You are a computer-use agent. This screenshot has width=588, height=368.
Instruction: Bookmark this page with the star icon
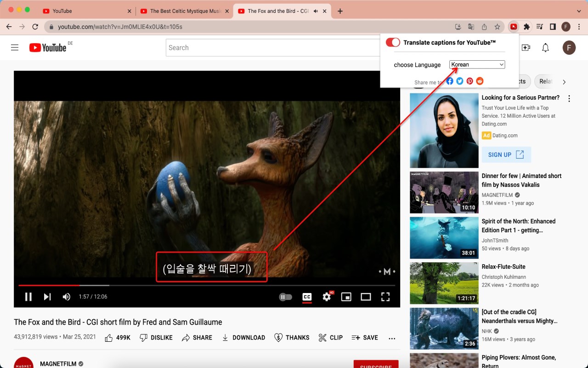497,27
